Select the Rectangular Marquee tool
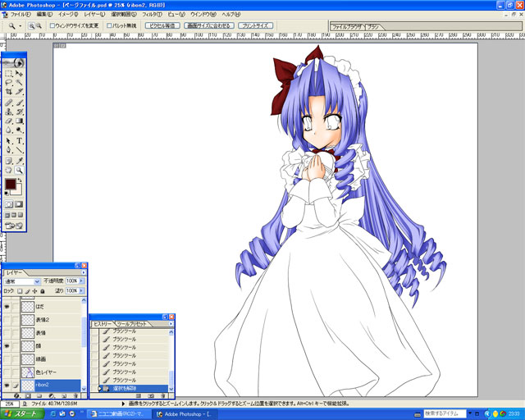Screen dimensions: 525x420 click(x=9, y=73)
